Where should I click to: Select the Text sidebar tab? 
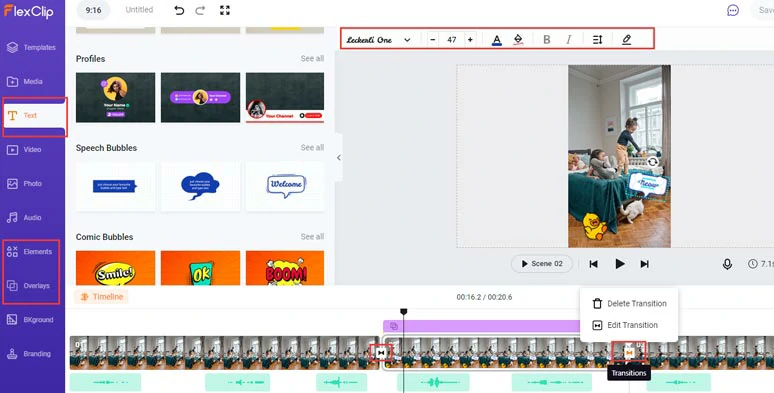coord(33,116)
